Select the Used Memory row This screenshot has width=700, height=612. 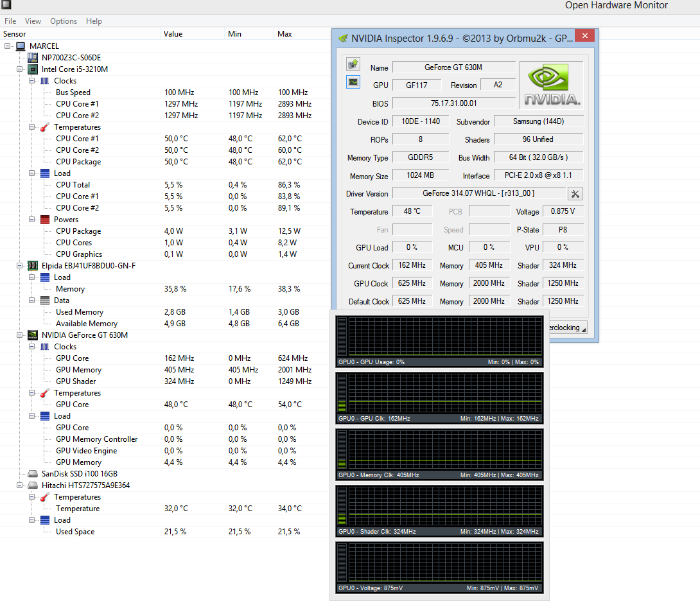point(165,312)
